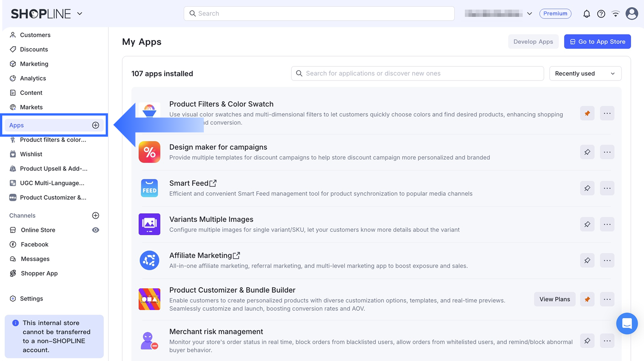Click the Affiliate Marketing app icon
Screen dimensions: 644x361
click(x=149, y=261)
